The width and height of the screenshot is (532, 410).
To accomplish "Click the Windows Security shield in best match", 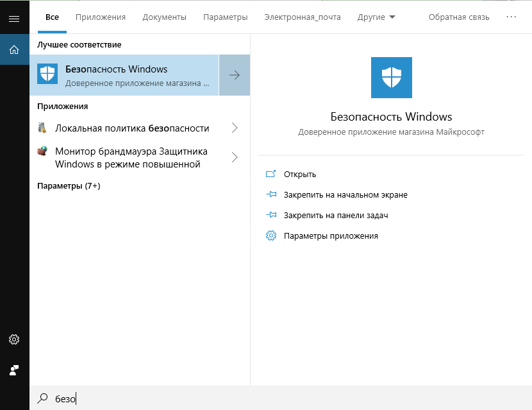I will tap(47, 74).
